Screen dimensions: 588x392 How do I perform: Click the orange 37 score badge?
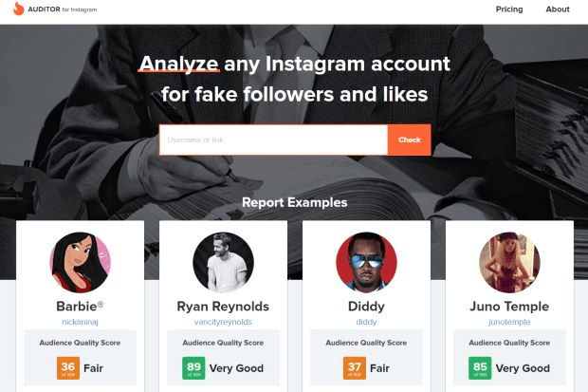tap(353, 368)
